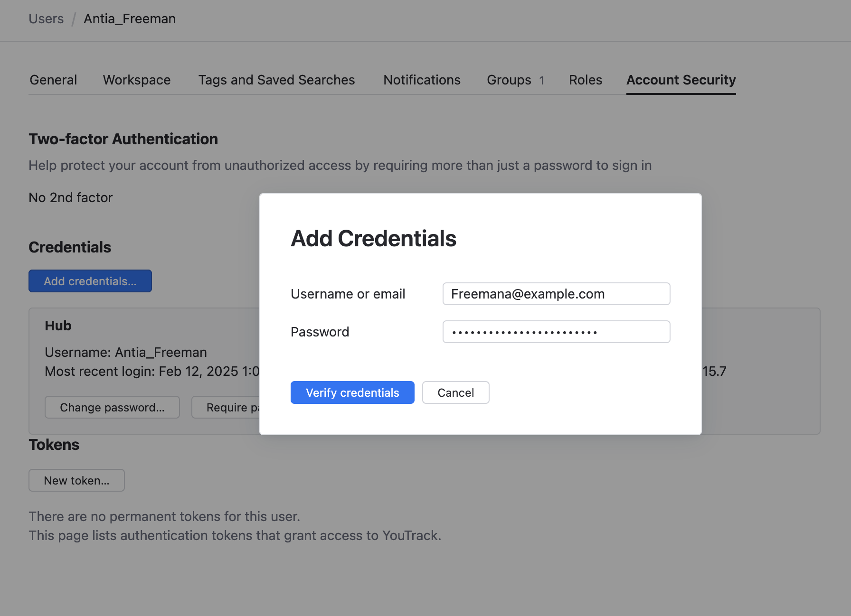This screenshot has width=851, height=616.
Task: Create a token with New token...
Action: pyautogui.click(x=76, y=480)
